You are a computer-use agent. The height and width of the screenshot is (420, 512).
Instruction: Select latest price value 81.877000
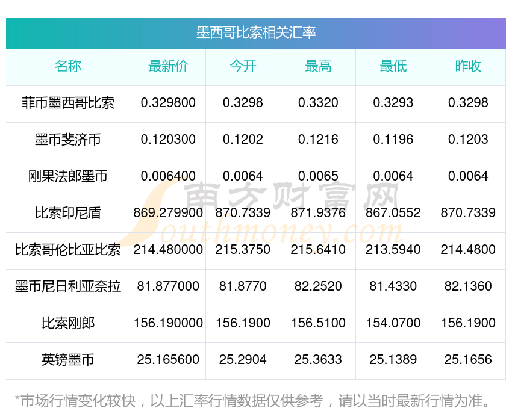(168, 286)
